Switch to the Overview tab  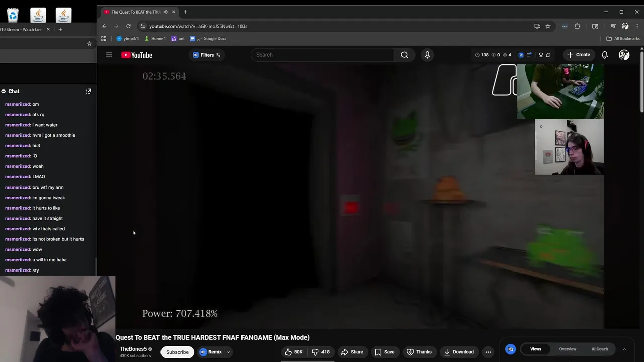coord(568,349)
